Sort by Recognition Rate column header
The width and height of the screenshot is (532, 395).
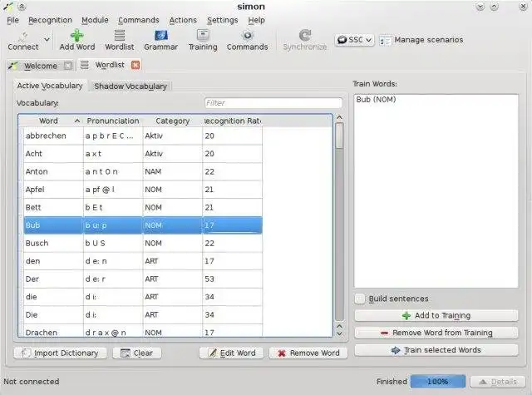coord(233,121)
